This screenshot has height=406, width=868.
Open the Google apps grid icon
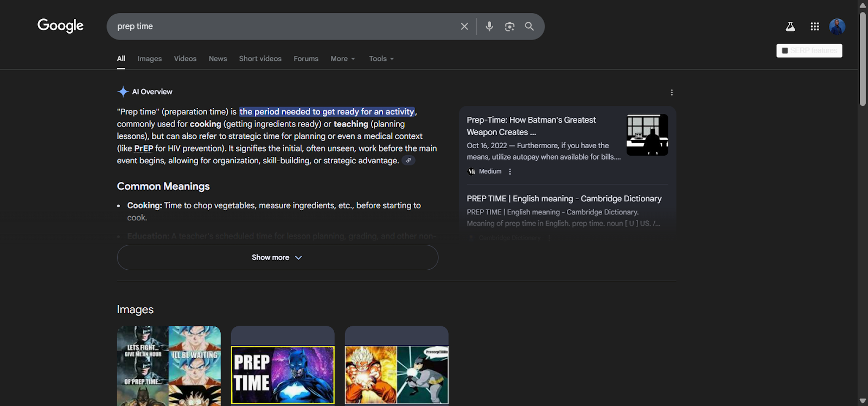[815, 26]
